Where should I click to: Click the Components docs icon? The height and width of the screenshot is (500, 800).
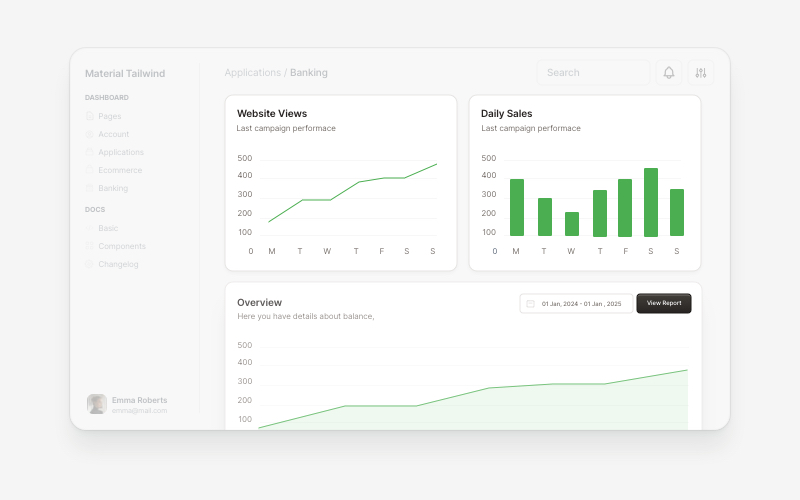coord(90,246)
